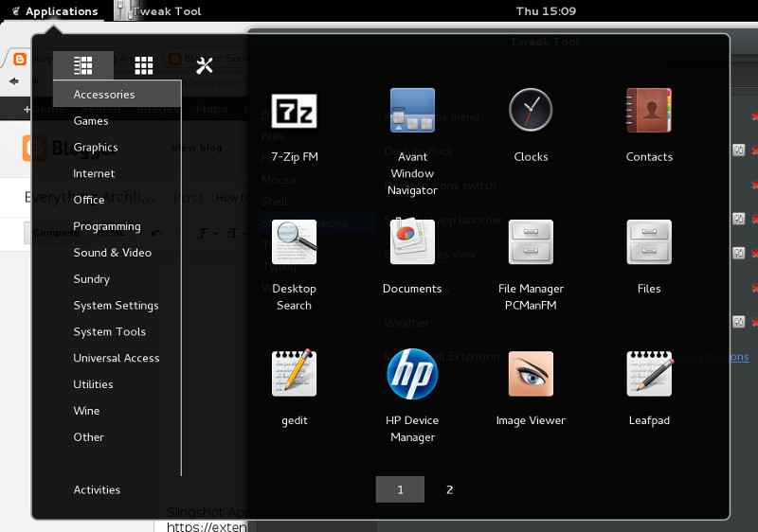Image resolution: width=758 pixels, height=532 pixels.
Task: Switch to all-apps grid view icon
Action: (x=144, y=65)
